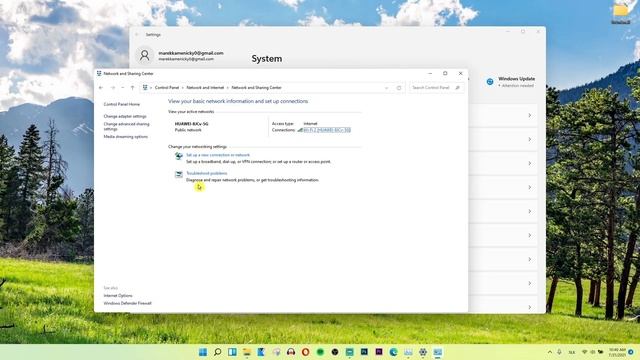
Task: Click the new connection setup icon
Action: [179, 156]
